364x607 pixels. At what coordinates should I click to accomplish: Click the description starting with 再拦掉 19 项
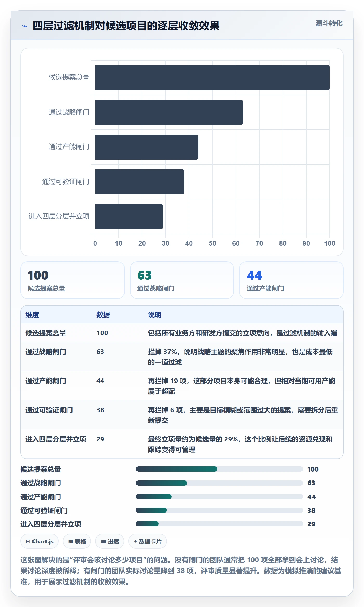point(242,386)
